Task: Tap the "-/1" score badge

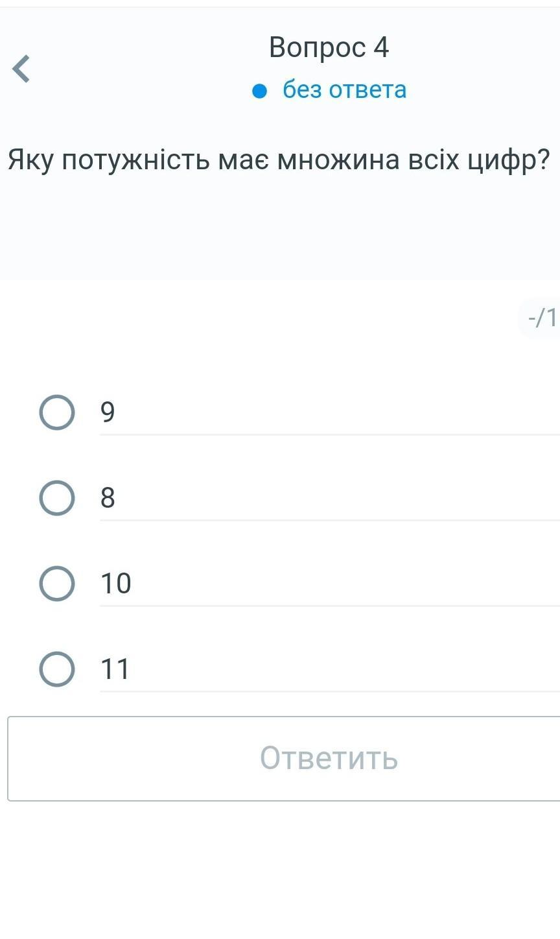Action: (542, 318)
